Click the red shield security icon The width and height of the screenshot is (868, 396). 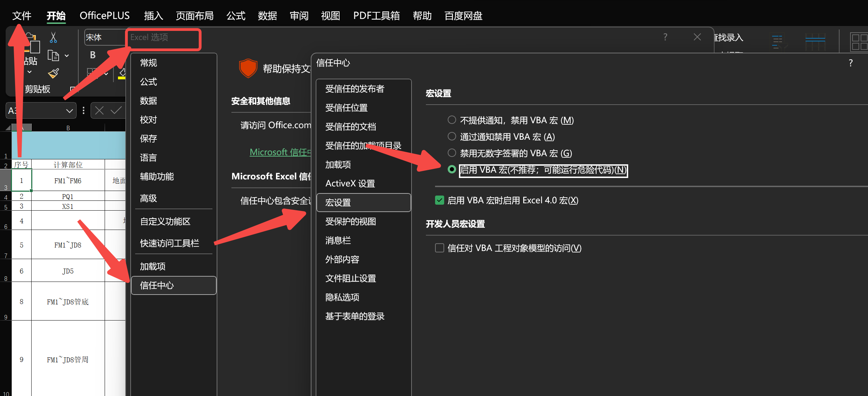(x=248, y=68)
